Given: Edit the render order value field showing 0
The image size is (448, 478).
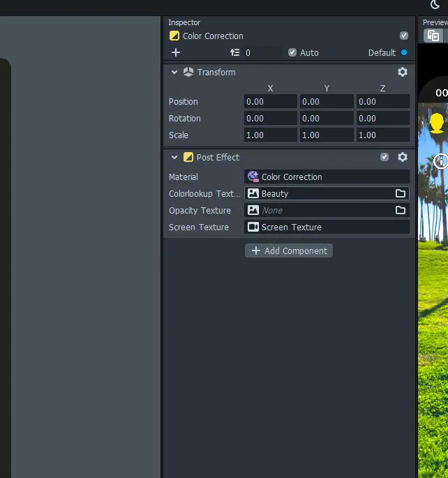Looking at the screenshot, I should (262, 53).
